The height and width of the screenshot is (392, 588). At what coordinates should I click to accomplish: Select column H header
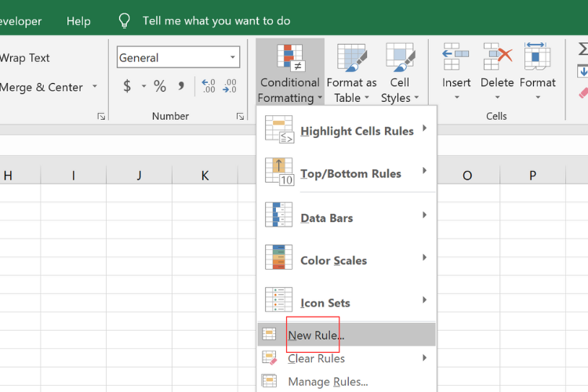[x=20, y=175]
